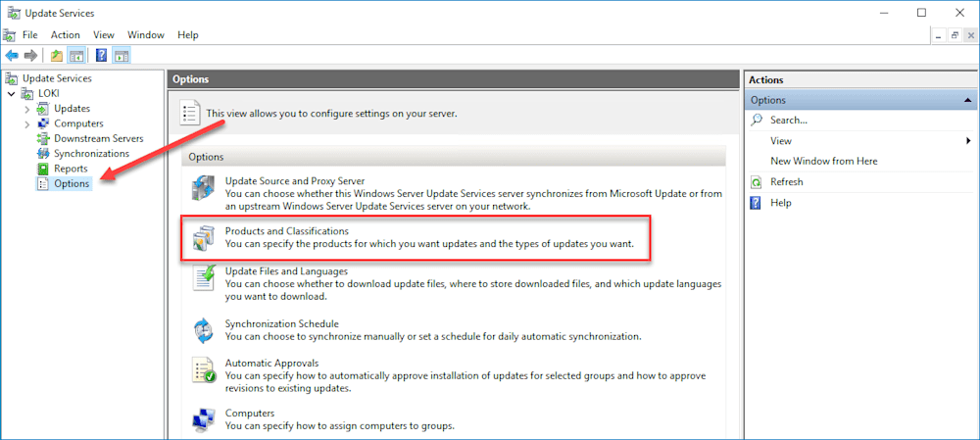
Task: Select Reports in console tree
Action: [71, 169]
